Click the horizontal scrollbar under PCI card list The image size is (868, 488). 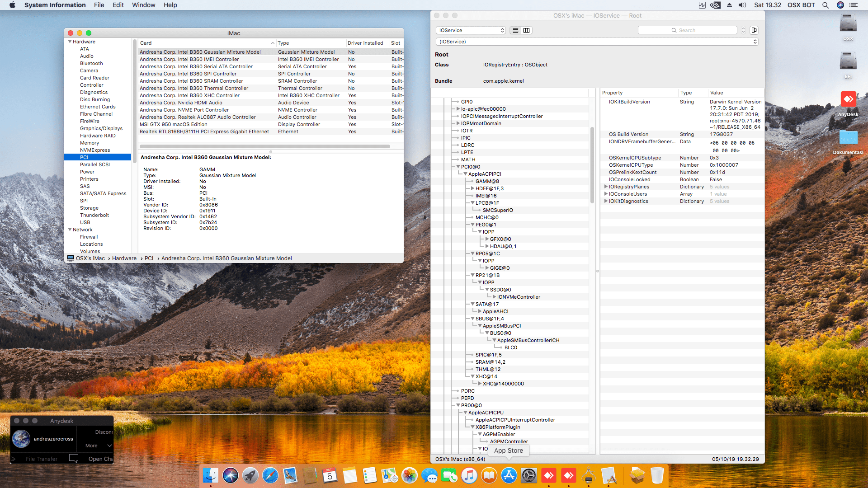pos(265,146)
